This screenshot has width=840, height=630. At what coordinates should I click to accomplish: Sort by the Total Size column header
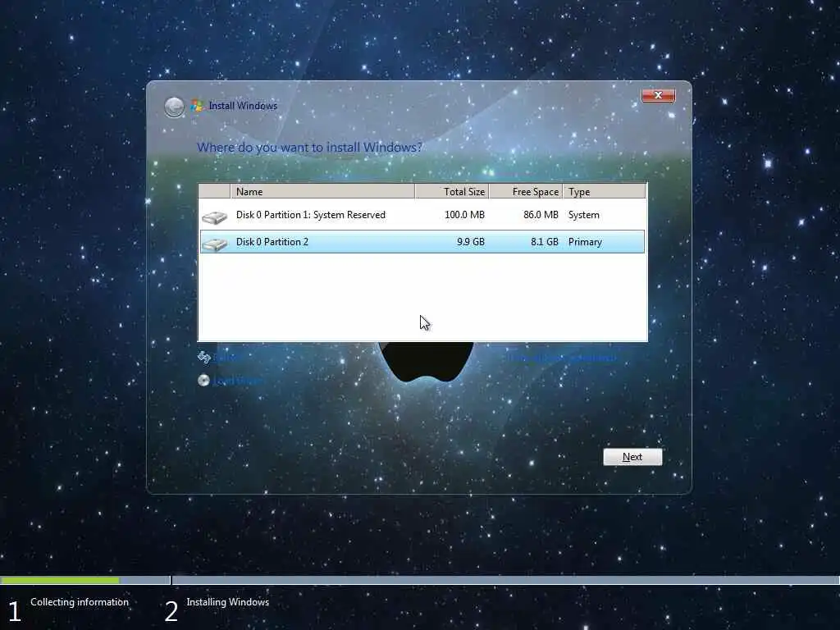pyautogui.click(x=452, y=191)
